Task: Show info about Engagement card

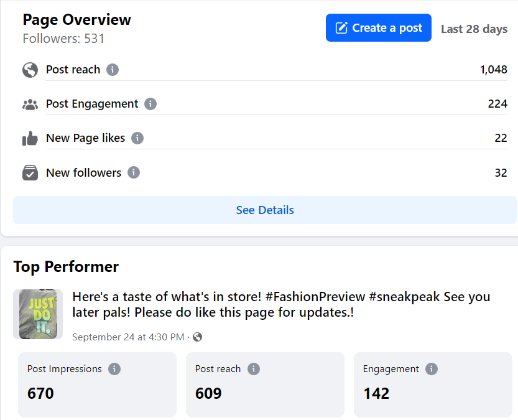Action: [432, 369]
